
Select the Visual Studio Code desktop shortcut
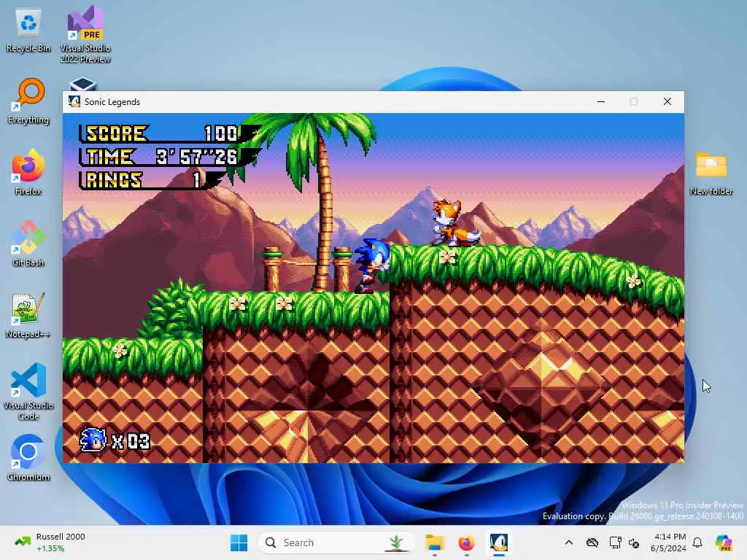pos(28,392)
